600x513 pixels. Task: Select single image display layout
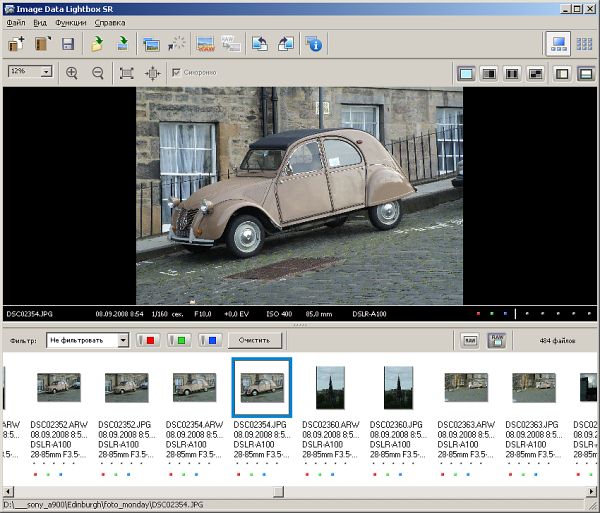[466, 73]
